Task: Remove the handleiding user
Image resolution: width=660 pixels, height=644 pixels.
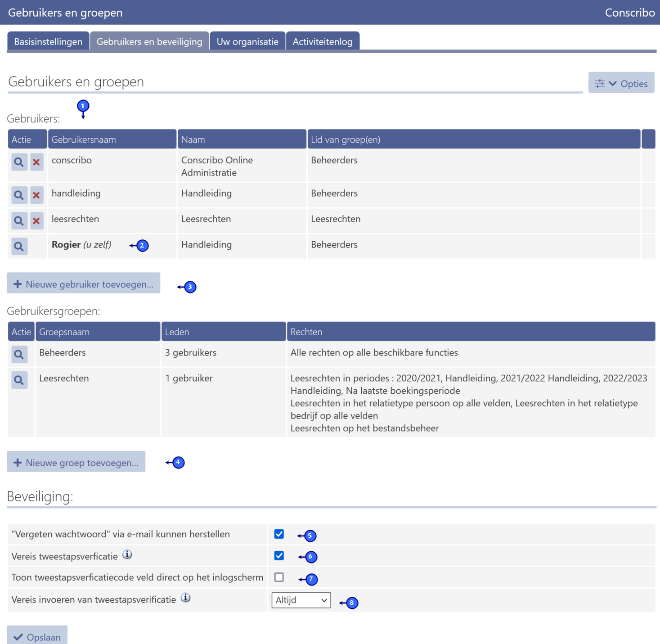Action: click(x=37, y=195)
